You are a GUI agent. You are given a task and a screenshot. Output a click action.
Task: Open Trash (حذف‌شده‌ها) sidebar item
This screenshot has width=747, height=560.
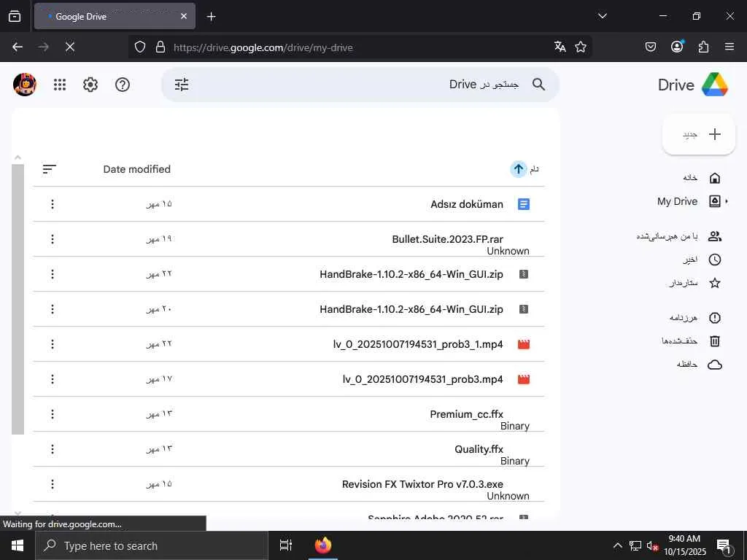coord(691,341)
